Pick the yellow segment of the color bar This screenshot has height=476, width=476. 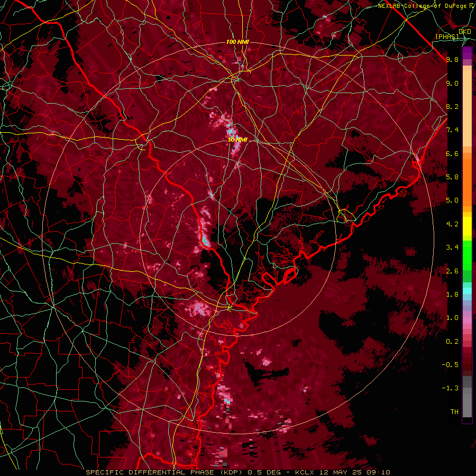click(x=467, y=226)
